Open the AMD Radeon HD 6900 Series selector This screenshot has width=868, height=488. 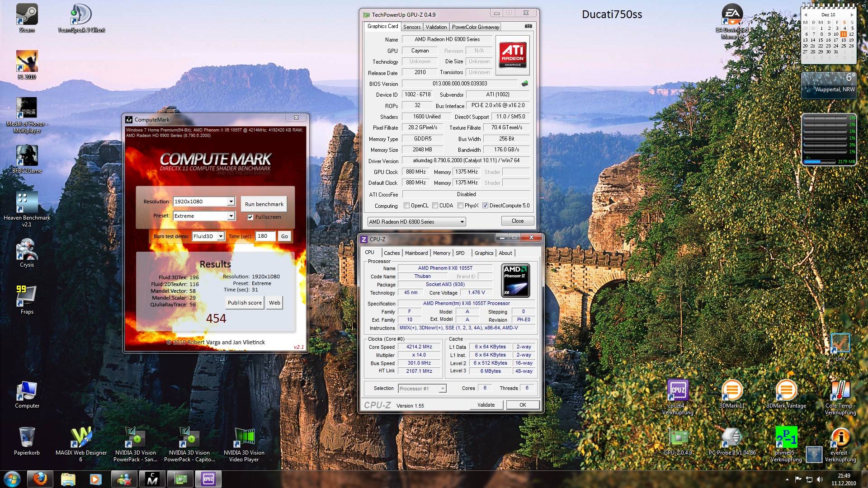pos(416,222)
